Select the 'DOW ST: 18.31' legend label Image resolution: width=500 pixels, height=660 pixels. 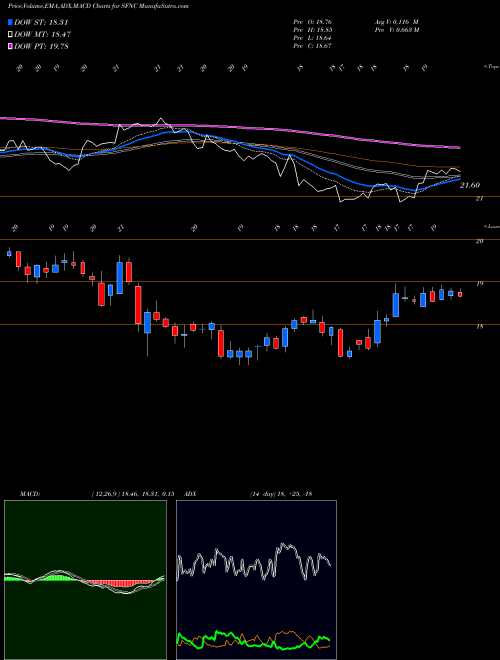coord(41,22)
